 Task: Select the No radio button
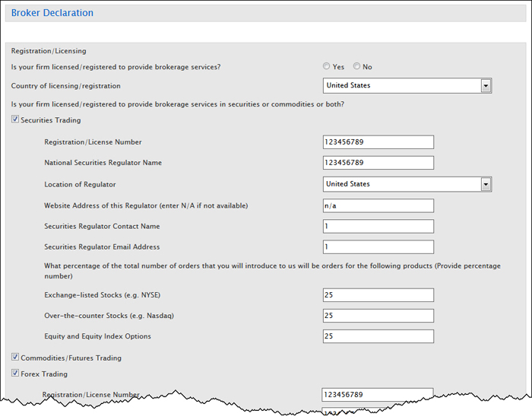click(357, 67)
